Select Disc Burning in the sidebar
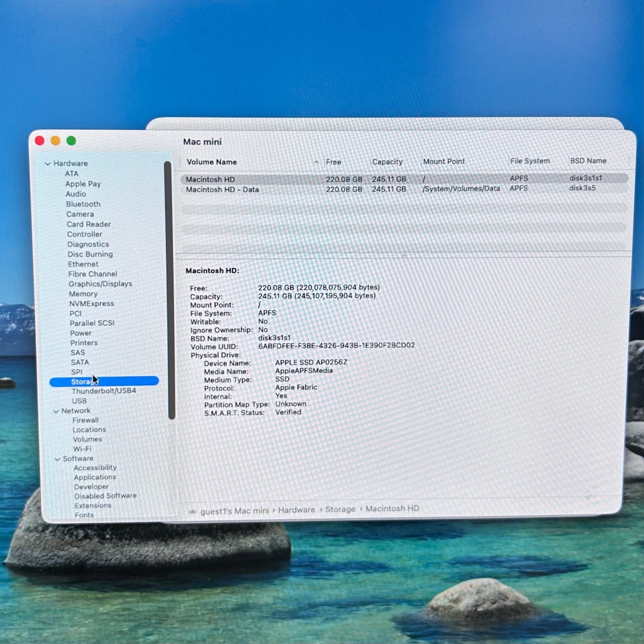Viewport: 644px width, 644px height. (x=90, y=254)
